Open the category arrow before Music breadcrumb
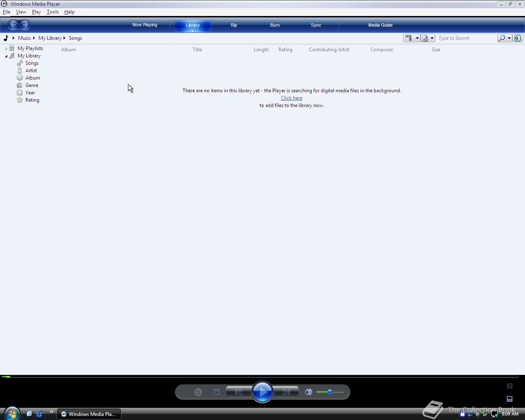 pos(14,38)
